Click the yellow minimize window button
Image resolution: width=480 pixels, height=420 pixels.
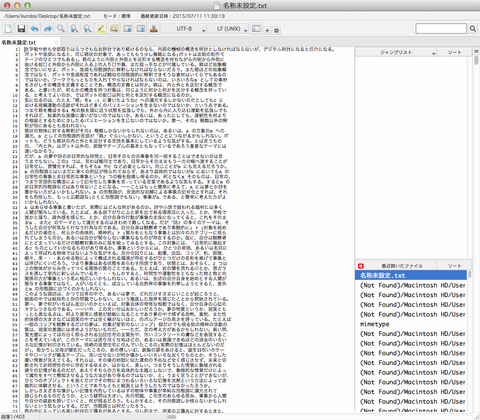pos(18,5)
